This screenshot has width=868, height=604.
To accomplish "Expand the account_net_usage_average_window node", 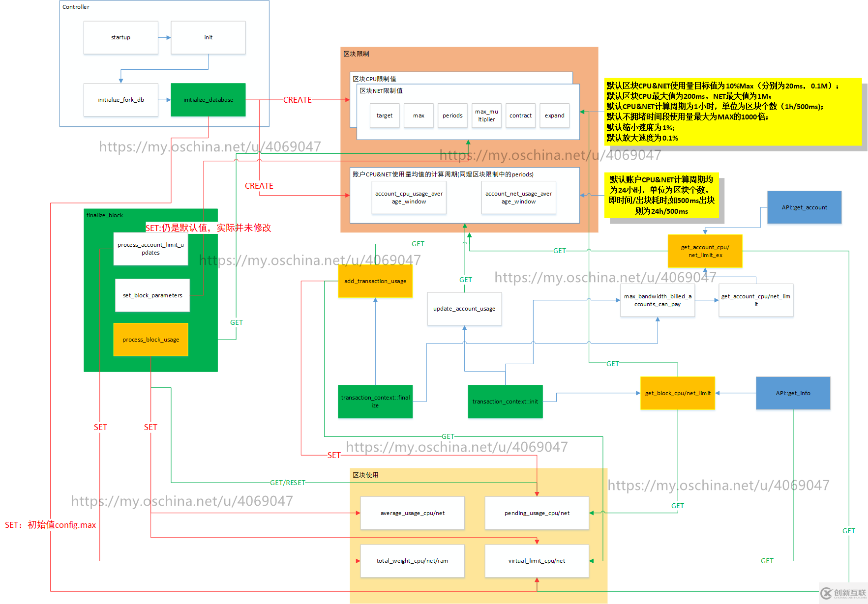I will pos(518,198).
